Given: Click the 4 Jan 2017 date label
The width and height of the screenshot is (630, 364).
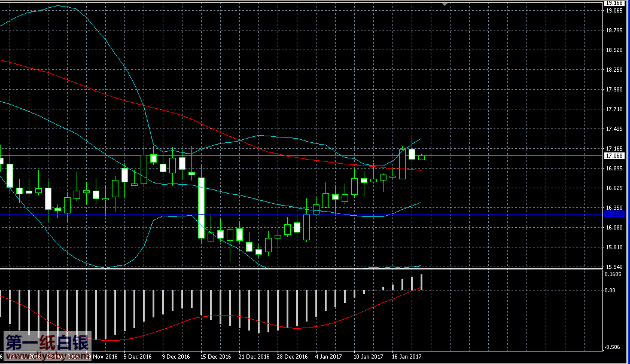Looking at the screenshot, I should click(330, 357).
